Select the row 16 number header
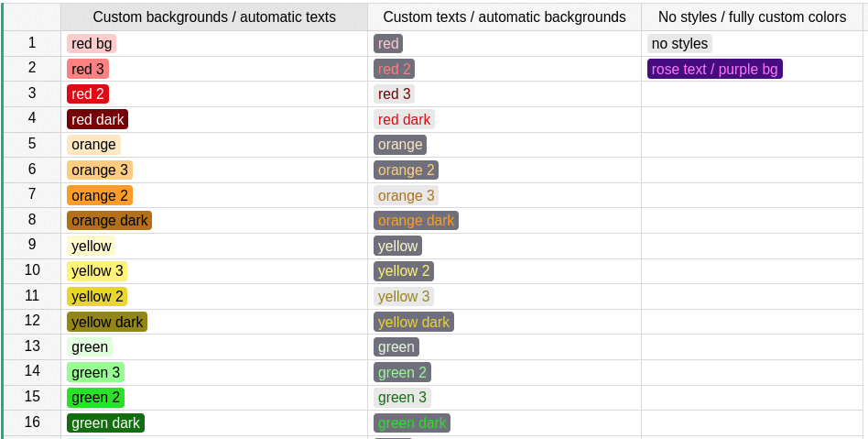This screenshot has height=439, width=868. tap(32, 423)
